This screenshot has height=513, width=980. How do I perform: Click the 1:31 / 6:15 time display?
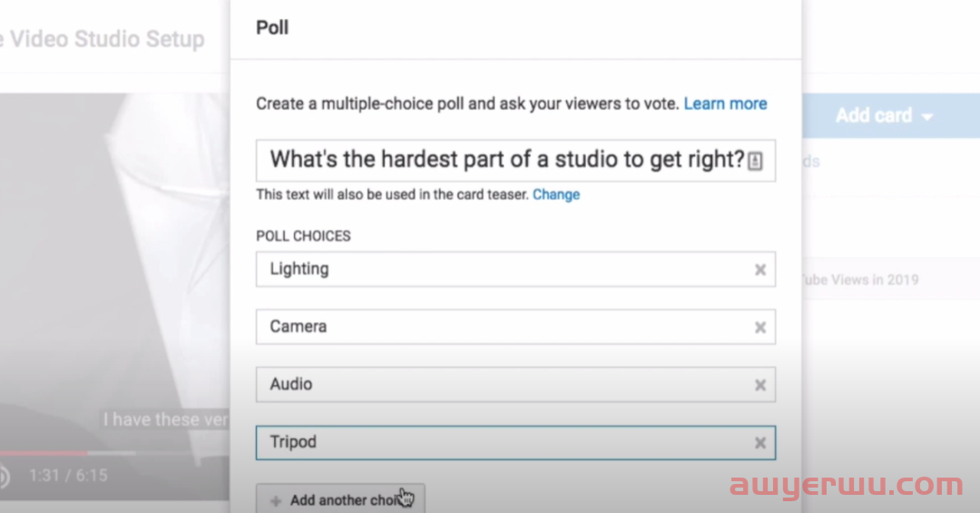68,476
